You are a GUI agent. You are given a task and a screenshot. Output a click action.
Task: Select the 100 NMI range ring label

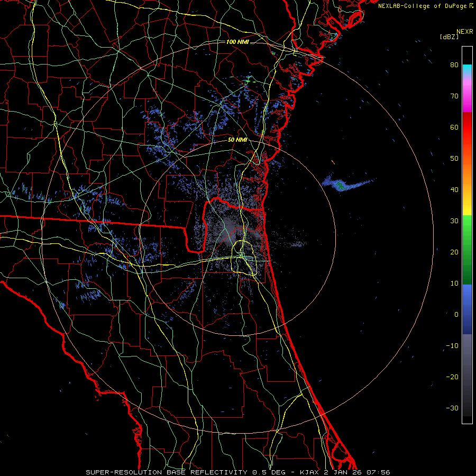tap(237, 42)
